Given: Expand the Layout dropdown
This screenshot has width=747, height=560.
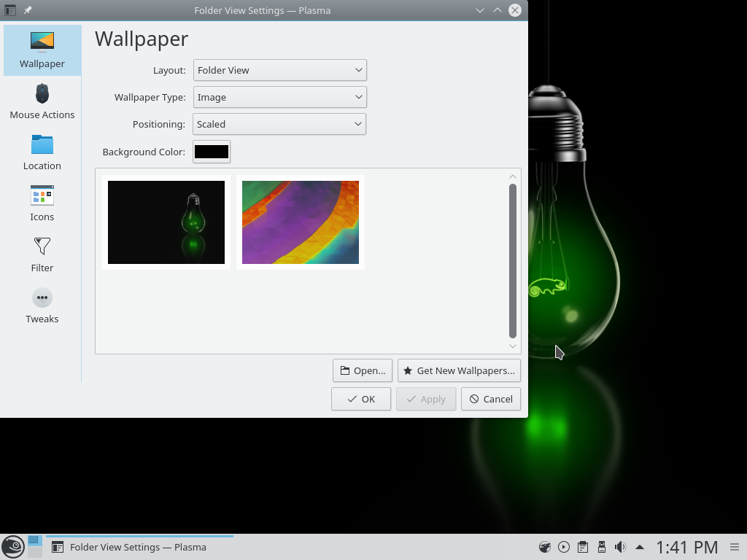Looking at the screenshot, I should tap(279, 70).
